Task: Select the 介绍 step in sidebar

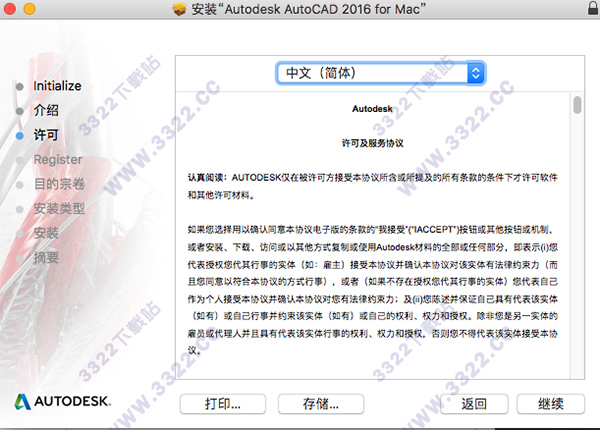Action: (x=46, y=110)
